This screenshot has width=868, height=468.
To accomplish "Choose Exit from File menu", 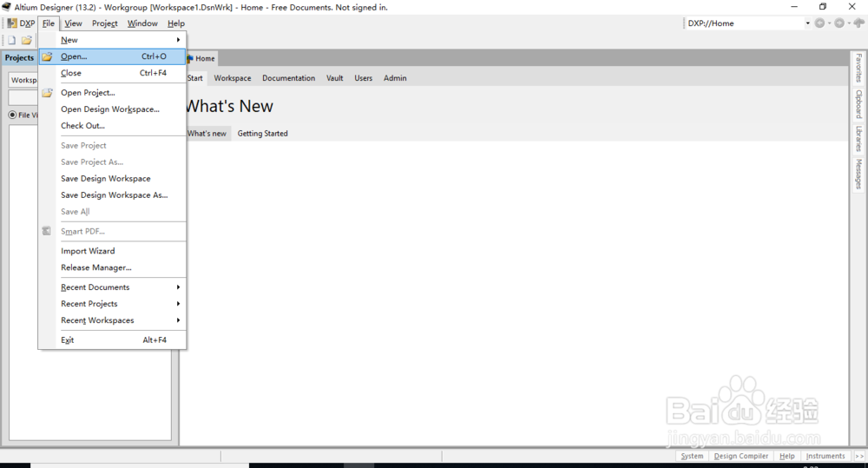I will 112,340.
